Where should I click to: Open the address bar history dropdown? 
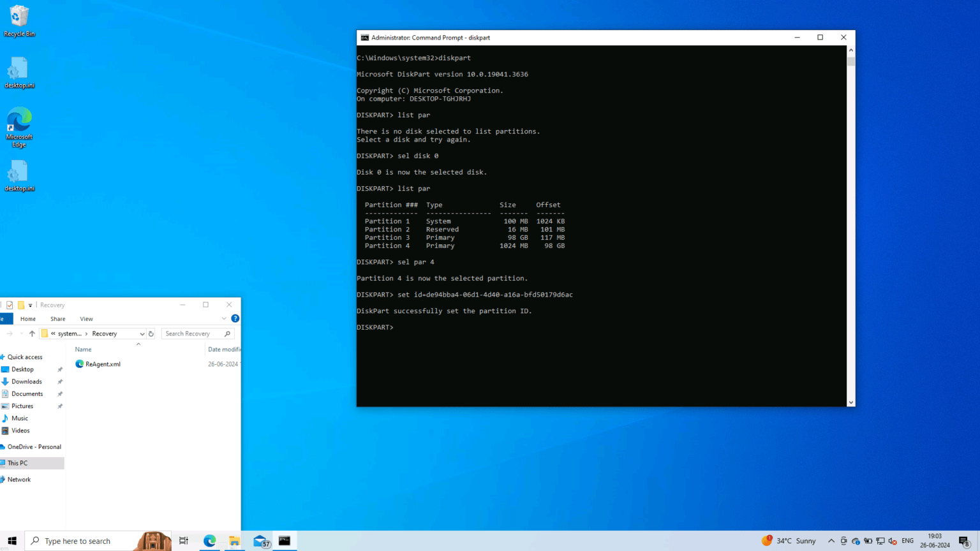click(143, 333)
